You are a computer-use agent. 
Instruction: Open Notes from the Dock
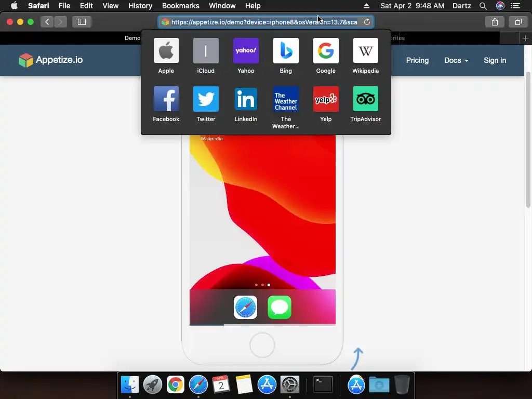tap(244, 384)
